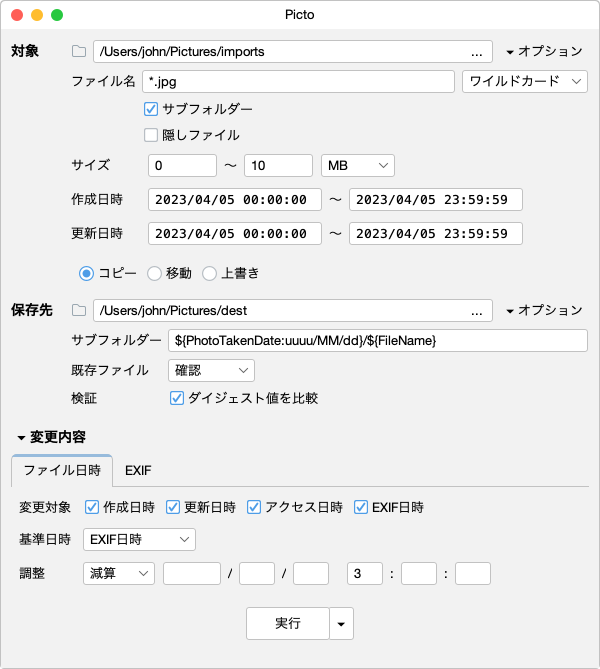Viewport: 600px width, 669px height.
Task: Collapse the 変更内容 section
Action: point(51,437)
